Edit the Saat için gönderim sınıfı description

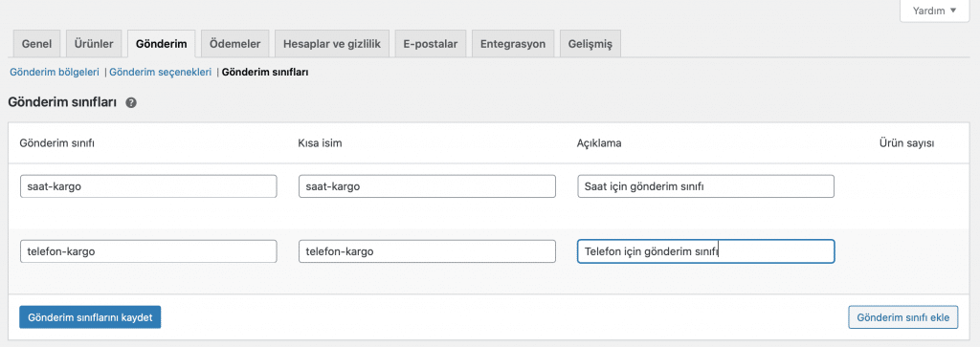pos(705,186)
